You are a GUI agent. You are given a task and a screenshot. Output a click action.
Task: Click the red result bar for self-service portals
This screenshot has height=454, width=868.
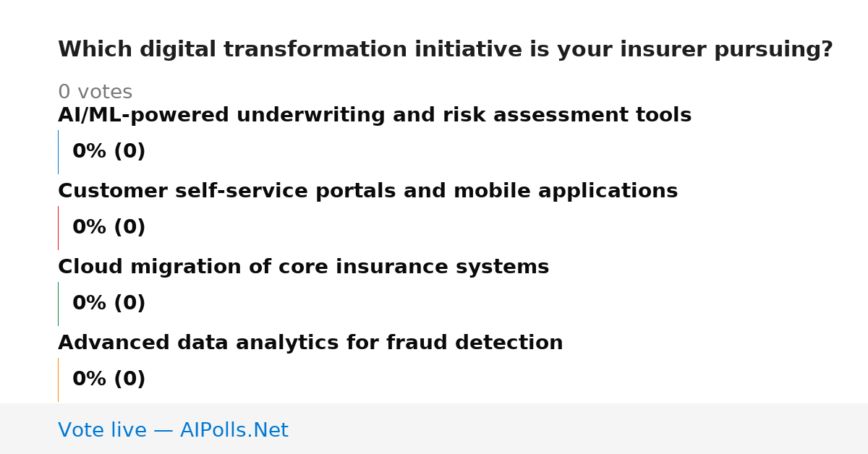pos(58,228)
